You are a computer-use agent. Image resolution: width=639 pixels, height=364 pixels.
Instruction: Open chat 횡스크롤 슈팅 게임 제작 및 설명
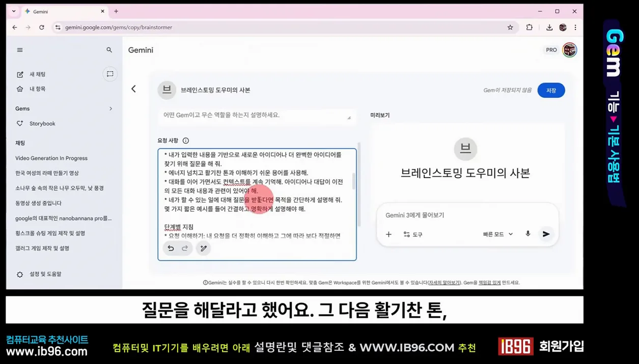50,233
